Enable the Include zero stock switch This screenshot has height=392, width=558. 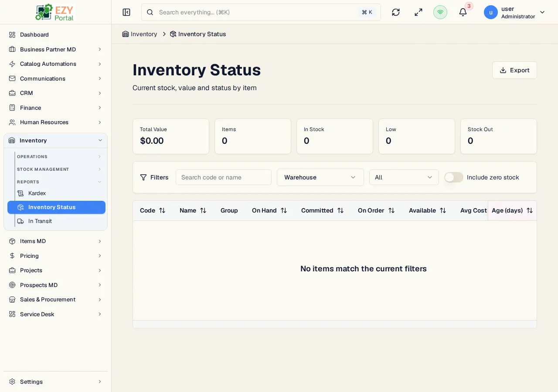(454, 177)
